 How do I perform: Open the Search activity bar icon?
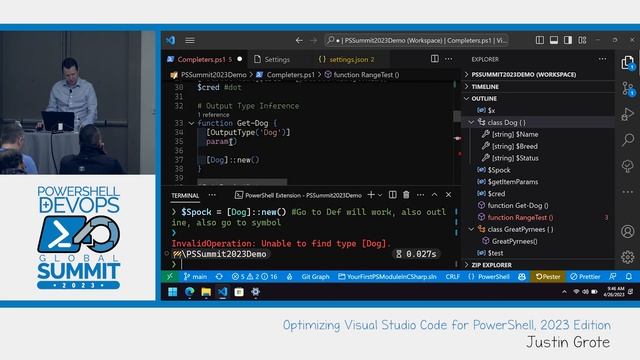(627, 140)
